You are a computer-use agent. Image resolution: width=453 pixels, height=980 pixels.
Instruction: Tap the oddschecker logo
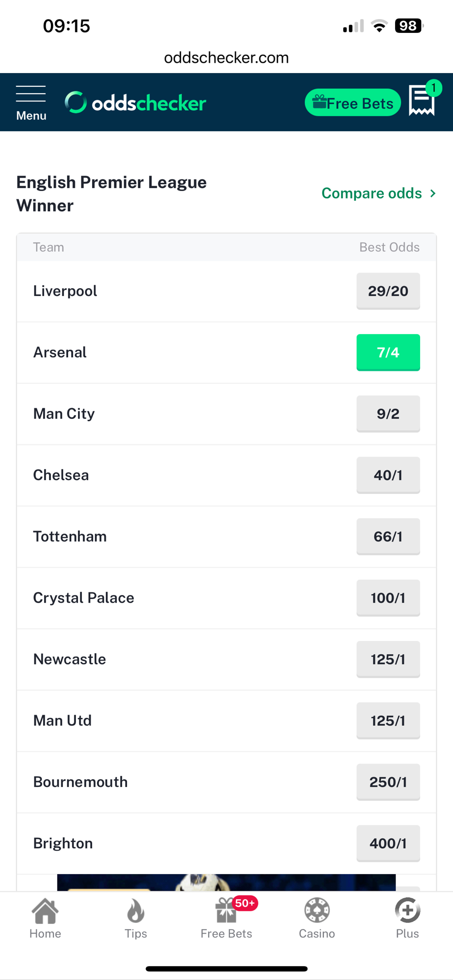[x=136, y=103]
